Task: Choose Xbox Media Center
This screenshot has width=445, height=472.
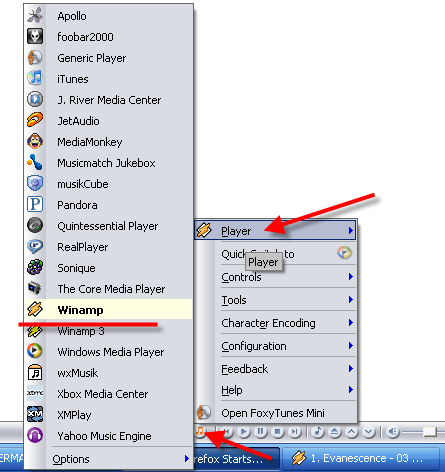Action: (x=109, y=394)
